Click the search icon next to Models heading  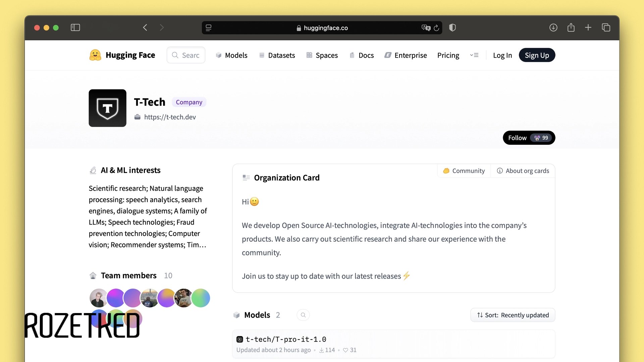[303, 315]
